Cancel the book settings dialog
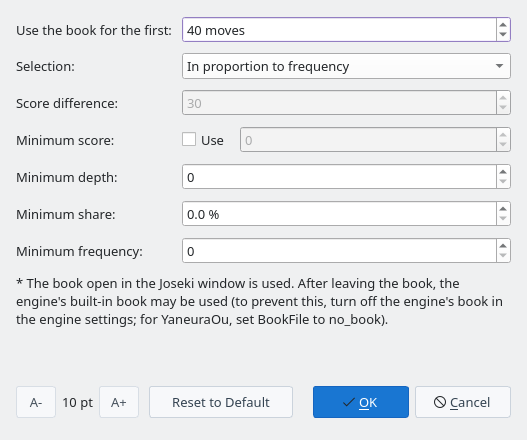Image resolution: width=527 pixels, height=440 pixels. click(x=463, y=402)
